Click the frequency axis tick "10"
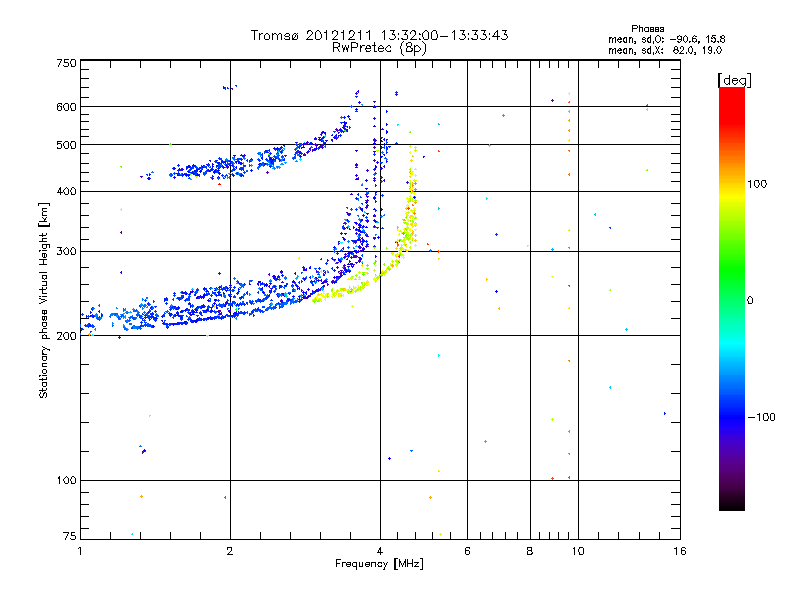 click(578, 551)
